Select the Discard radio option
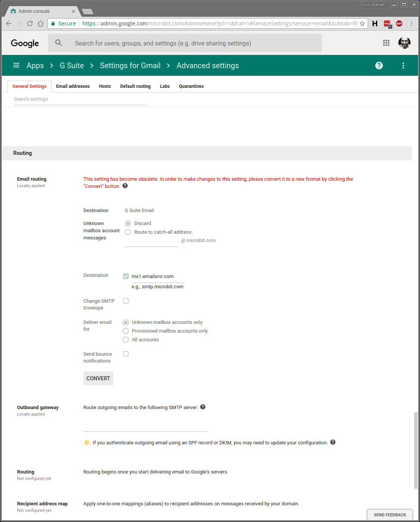420x522 pixels. click(128, 223)
